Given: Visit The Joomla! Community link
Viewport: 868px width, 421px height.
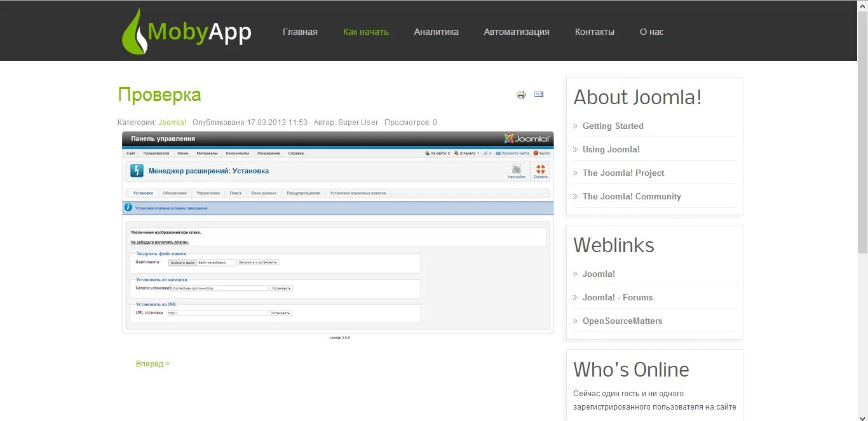Looking at the screenshot, I should (632, 196).
